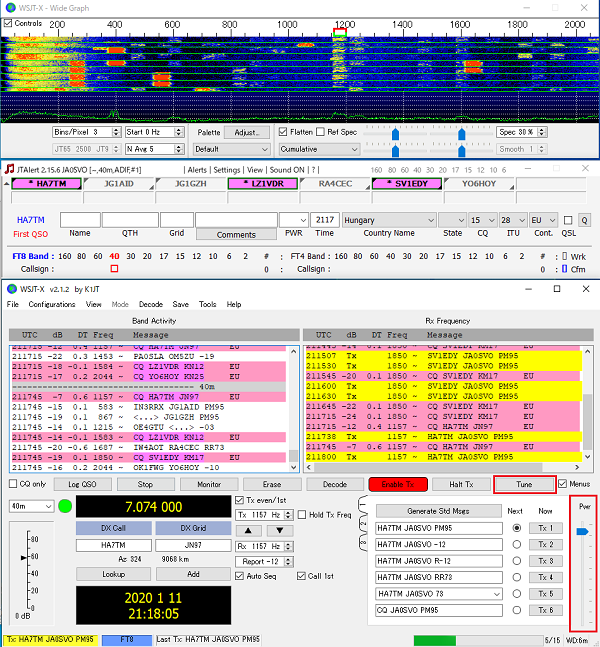Select the Next radio button for Tx 2 message

(516, 544)
